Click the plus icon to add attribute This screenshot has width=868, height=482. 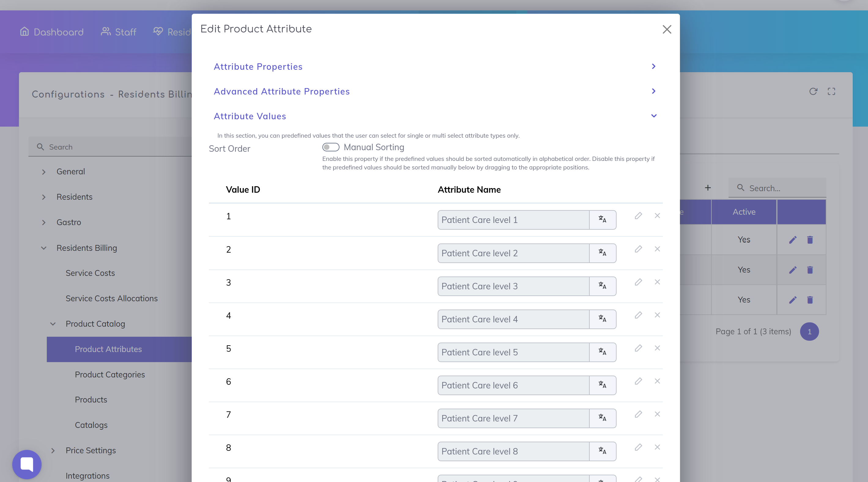point(708,187)
